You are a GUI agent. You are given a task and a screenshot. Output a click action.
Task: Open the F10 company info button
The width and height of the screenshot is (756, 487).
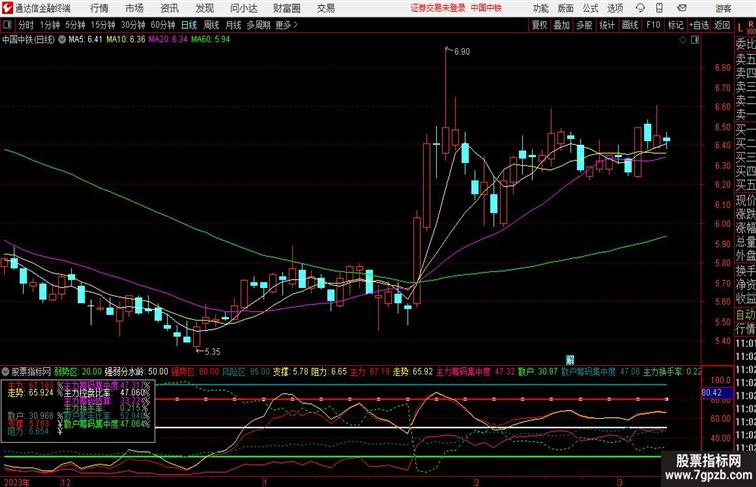(x=653, y=25)
